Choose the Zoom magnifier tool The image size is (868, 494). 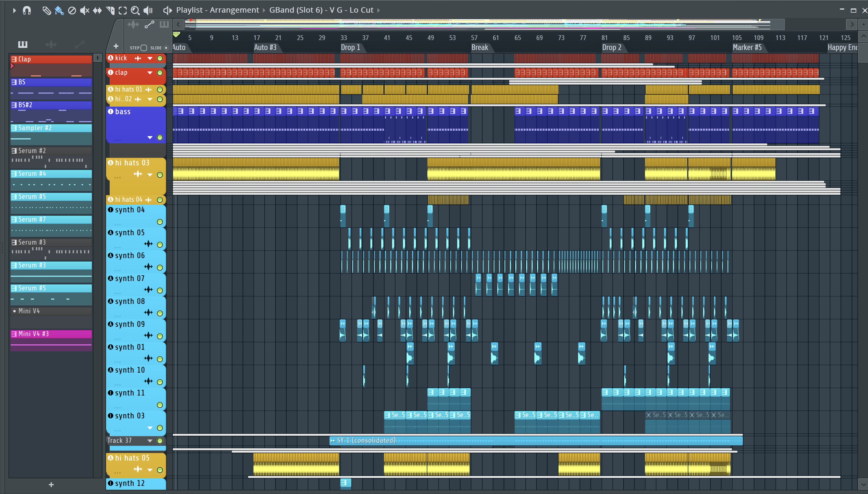click(x=135, y=11)
